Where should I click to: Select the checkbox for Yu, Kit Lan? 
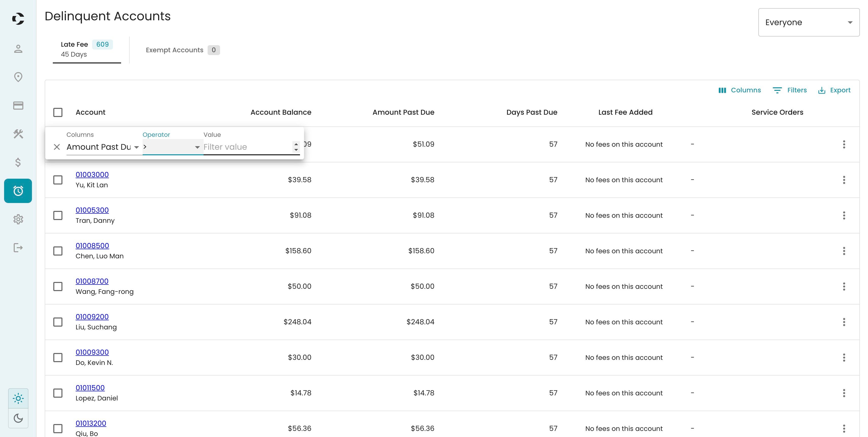pyautogui.click(x=58, y=180)
